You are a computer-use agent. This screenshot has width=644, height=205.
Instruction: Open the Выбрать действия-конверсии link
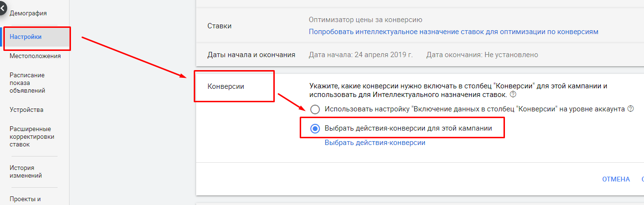pos(375,143)
